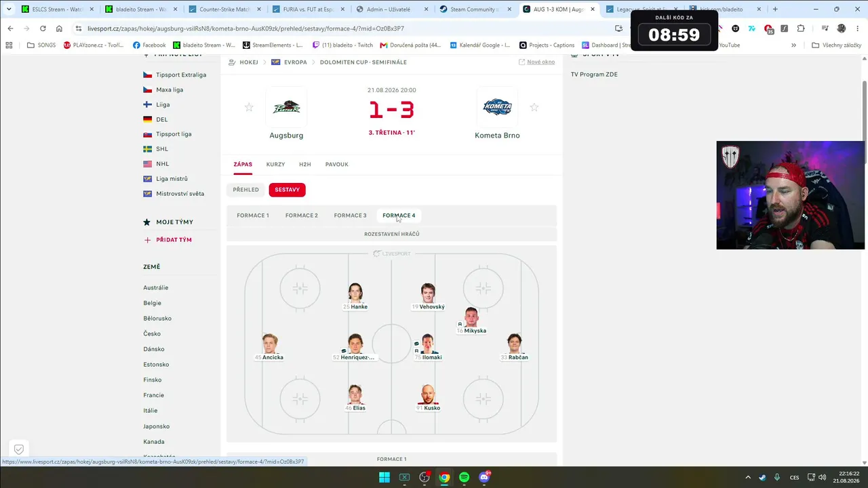Favorite Kometa Brno with its star icon

pyautogui.click(x=534, y=107)
